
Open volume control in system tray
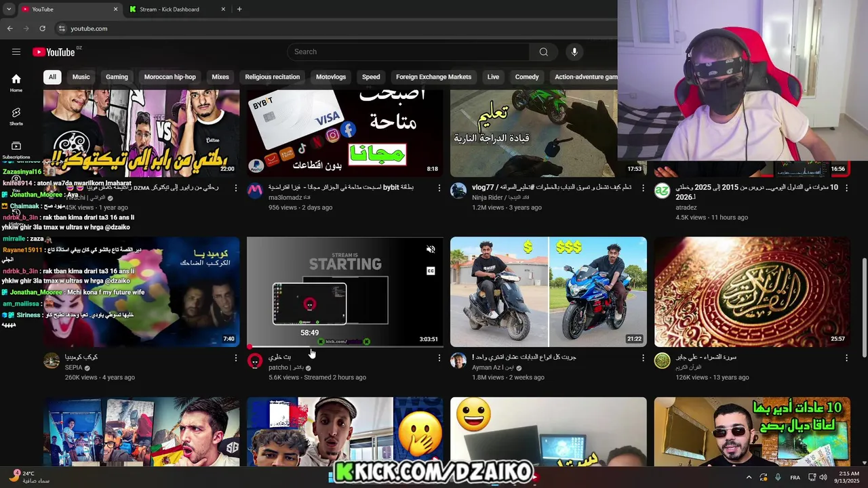[823, 477]
